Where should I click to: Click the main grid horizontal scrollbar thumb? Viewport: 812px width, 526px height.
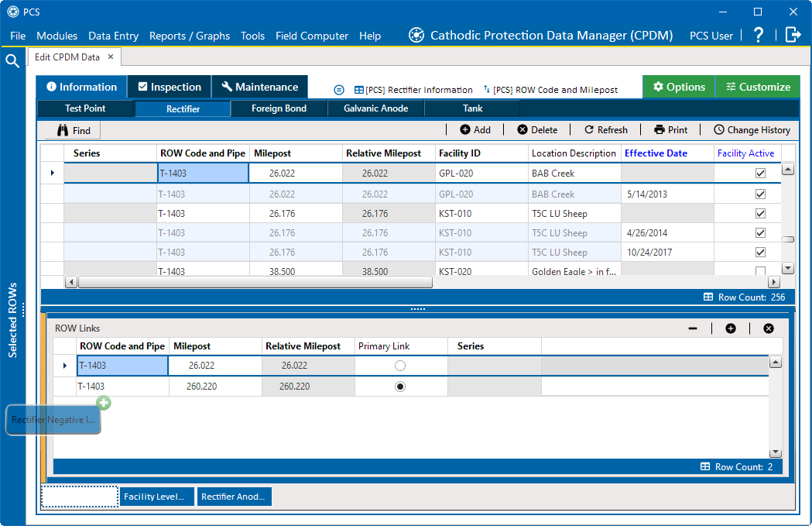coord(255,282)
